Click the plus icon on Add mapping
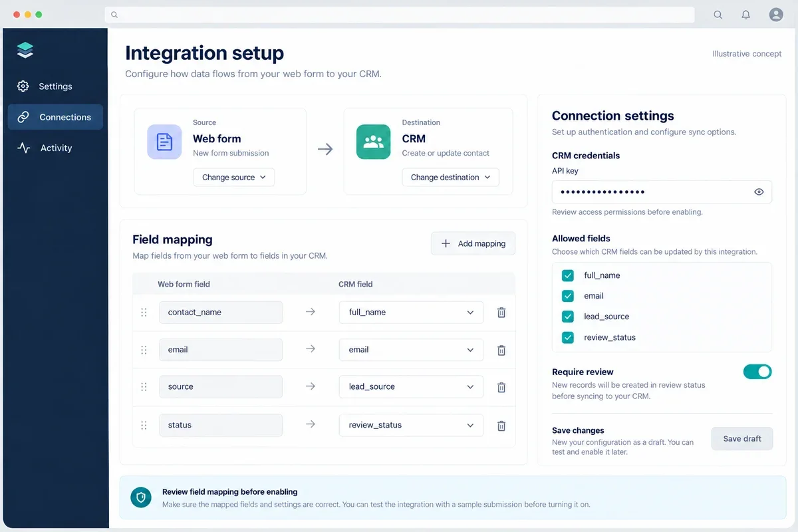This screenshot has height=532, width=798. point(446,243)
